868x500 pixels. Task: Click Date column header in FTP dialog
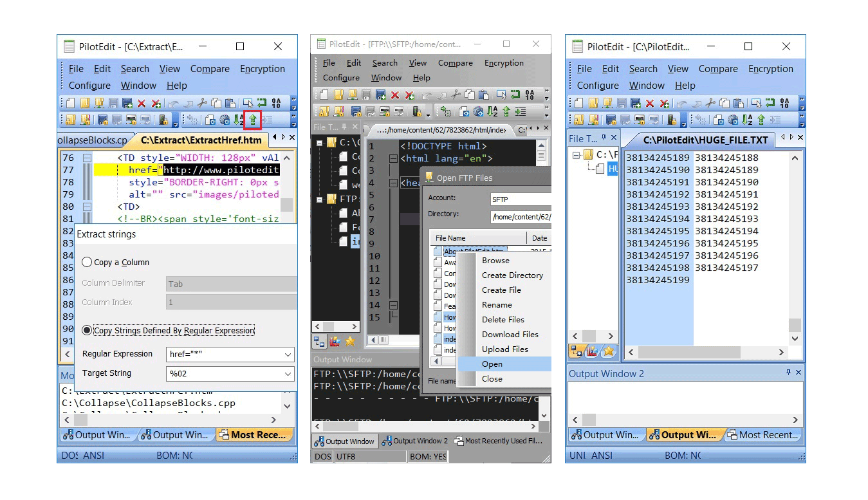[x=539, y=238]
